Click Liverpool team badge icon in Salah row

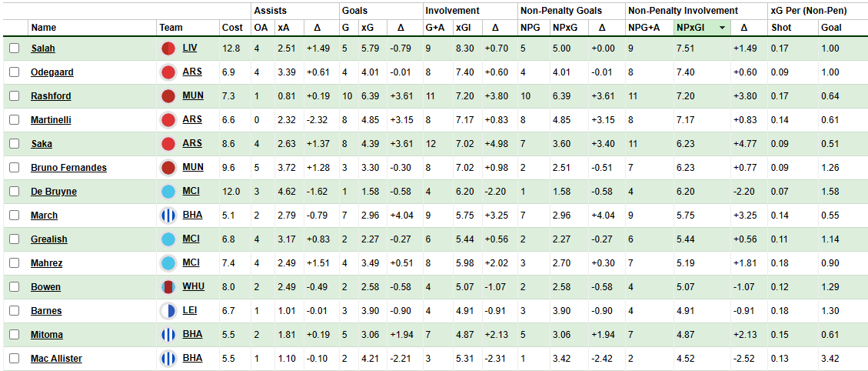pyautogui.click(x=168, y=48)
